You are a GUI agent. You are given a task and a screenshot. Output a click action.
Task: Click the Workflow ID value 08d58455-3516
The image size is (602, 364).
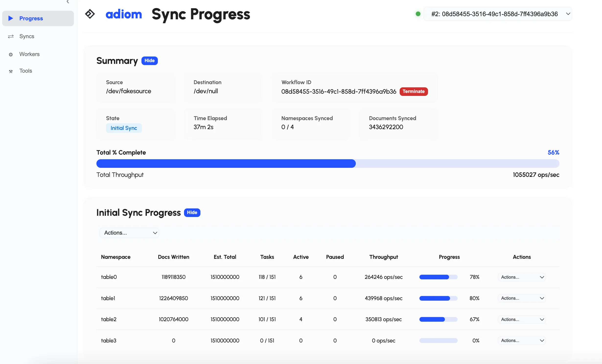point(339,91)
